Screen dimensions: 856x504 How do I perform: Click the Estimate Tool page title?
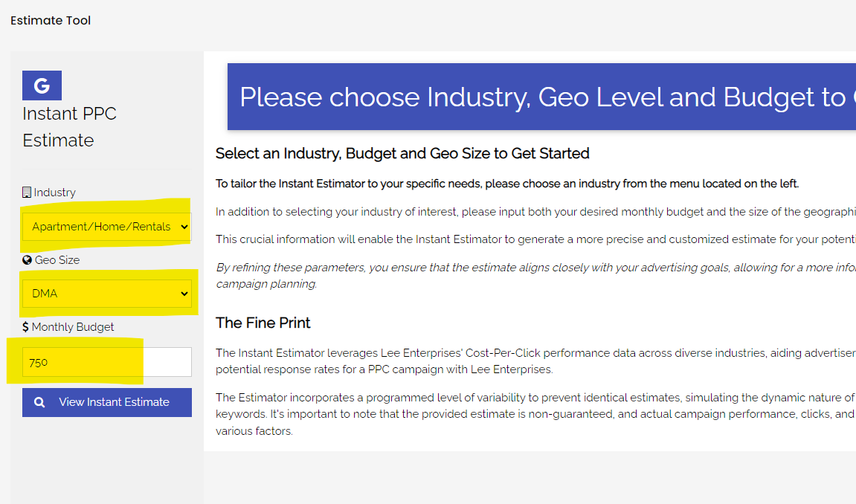click(51, 21)
